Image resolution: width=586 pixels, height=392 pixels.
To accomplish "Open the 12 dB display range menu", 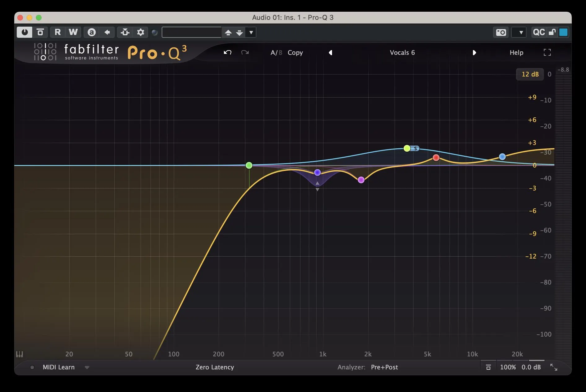I will (x=530, y=74).
